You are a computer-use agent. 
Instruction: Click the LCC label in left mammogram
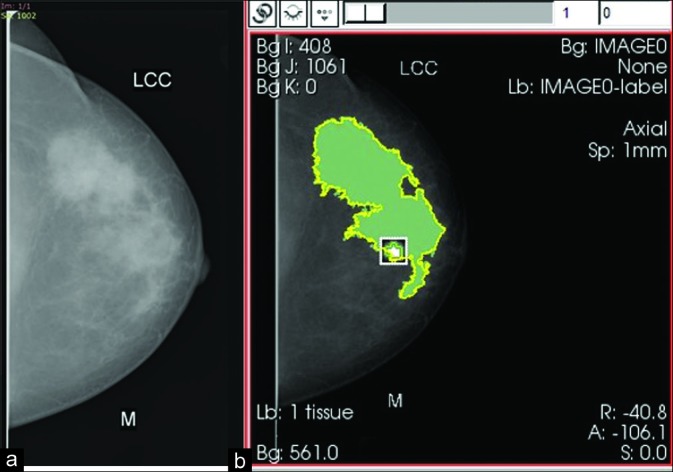[x=152, y=81]
